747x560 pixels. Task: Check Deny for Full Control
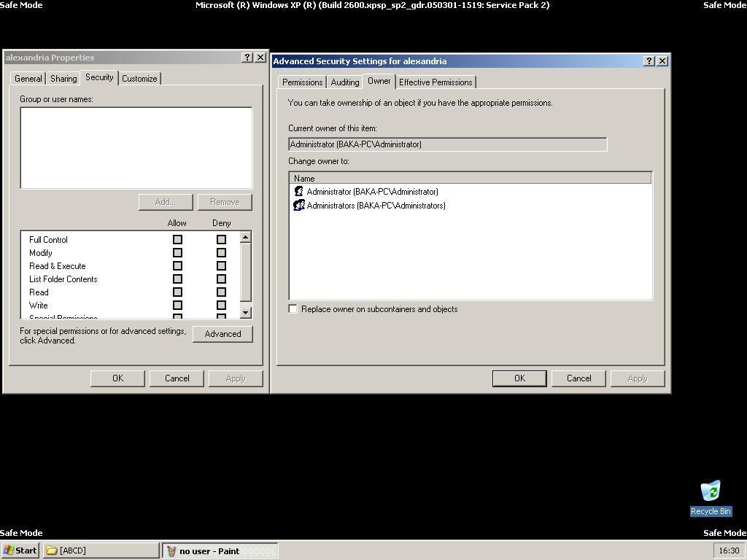tap(221, 239)
